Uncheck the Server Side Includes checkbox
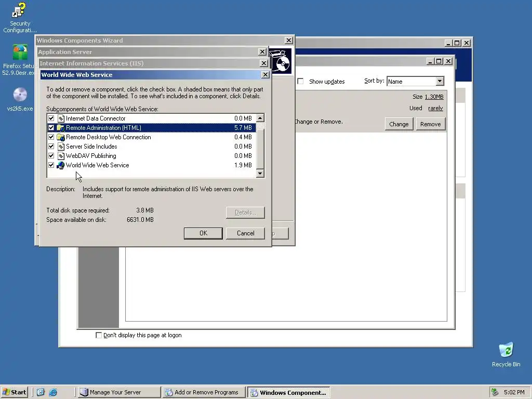Screen dimensions: 532x399 51,147
